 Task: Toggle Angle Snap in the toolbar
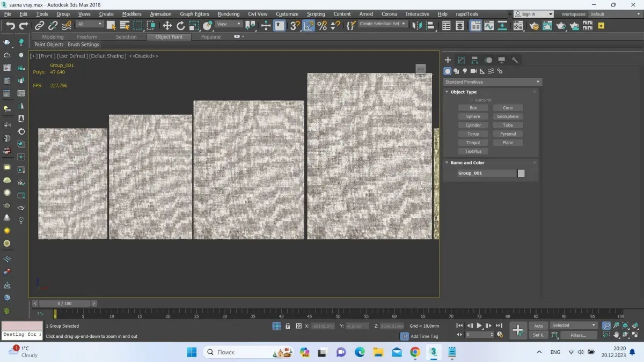[x=309, y=25]
